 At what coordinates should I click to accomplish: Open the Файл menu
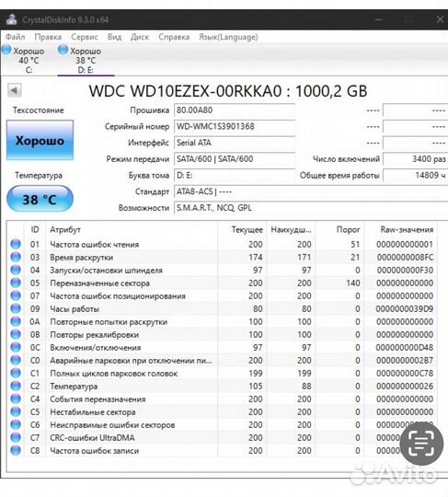[x=16, y=37]
